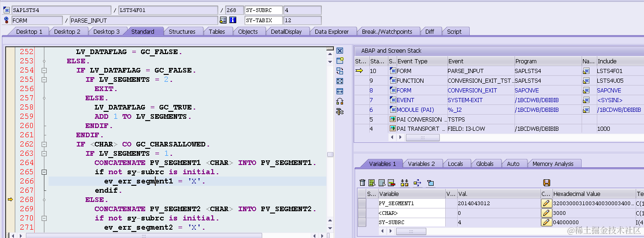Collapse the IF block at line 270

44,218
